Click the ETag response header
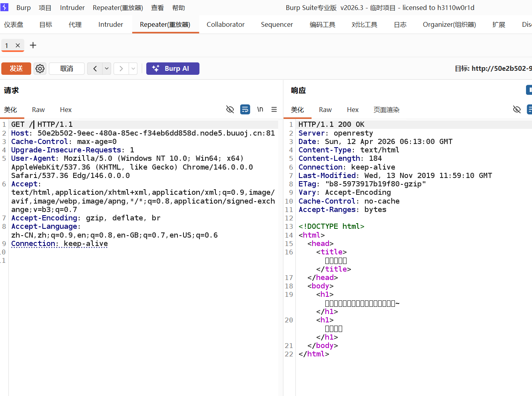This screenshot has height=396, width=532. [x=362, y=184]
